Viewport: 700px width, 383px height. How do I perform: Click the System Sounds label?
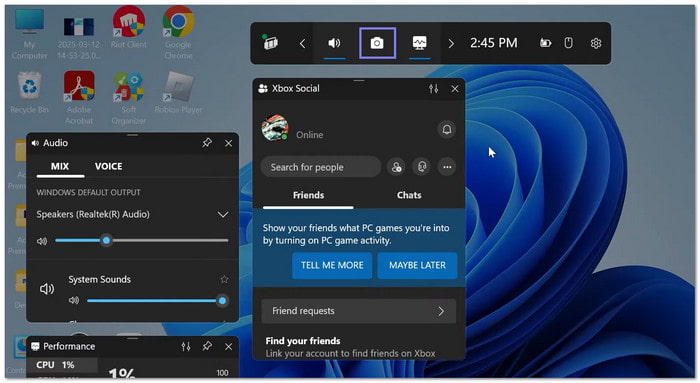coord(100,279)
